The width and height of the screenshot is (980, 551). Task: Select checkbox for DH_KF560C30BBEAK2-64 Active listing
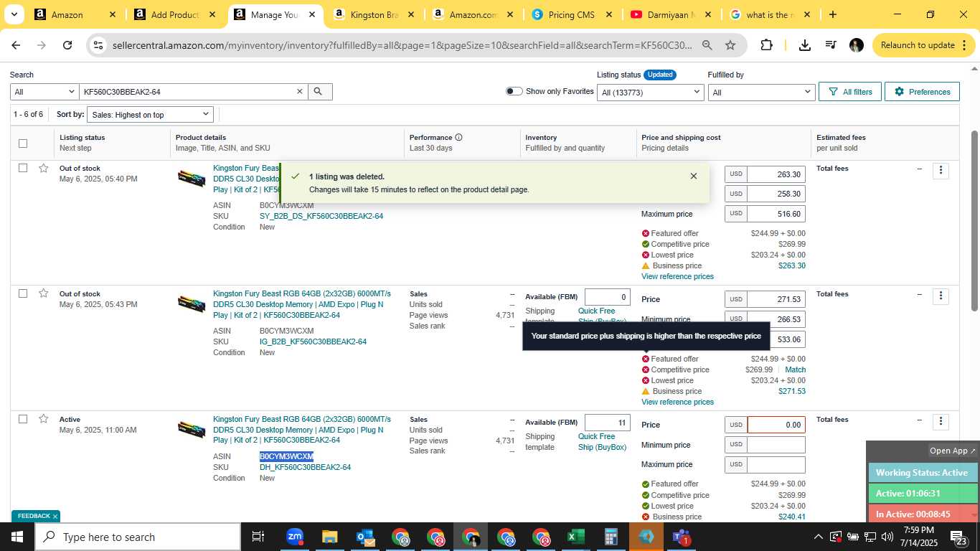[x=23, y=419]
